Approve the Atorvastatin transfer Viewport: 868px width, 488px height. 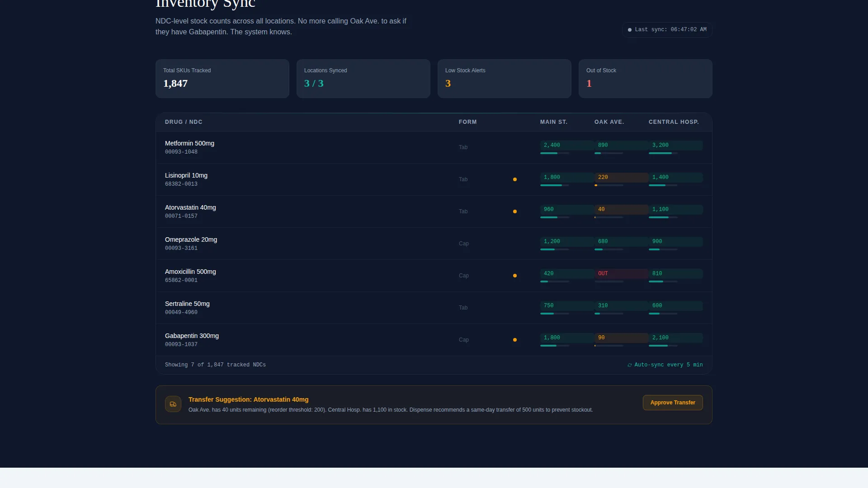(673, 403)
